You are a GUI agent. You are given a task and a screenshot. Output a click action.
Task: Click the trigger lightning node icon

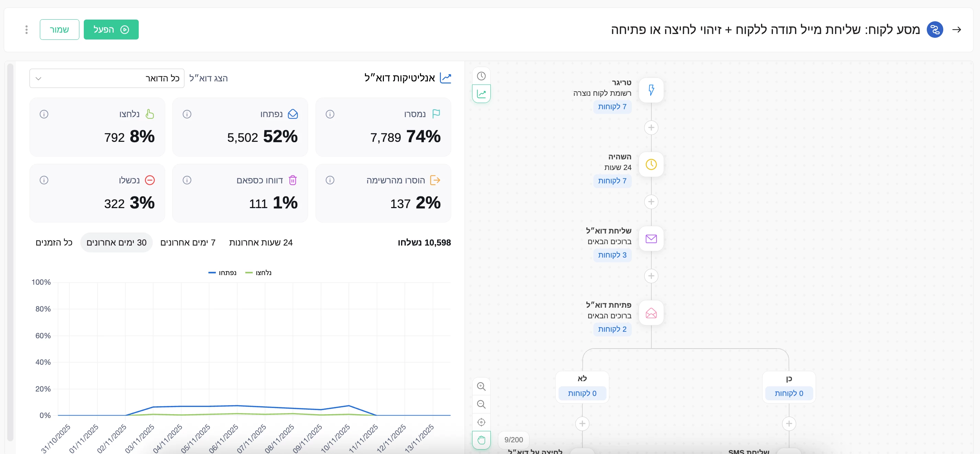pyautogui.click(x=651, y=90)
